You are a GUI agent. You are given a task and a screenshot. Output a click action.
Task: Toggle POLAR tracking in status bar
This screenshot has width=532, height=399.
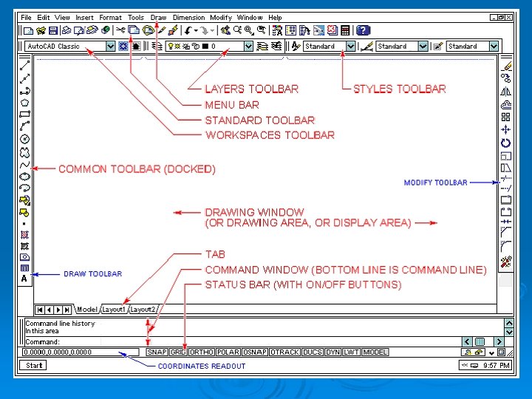click(x=228, y=352)
